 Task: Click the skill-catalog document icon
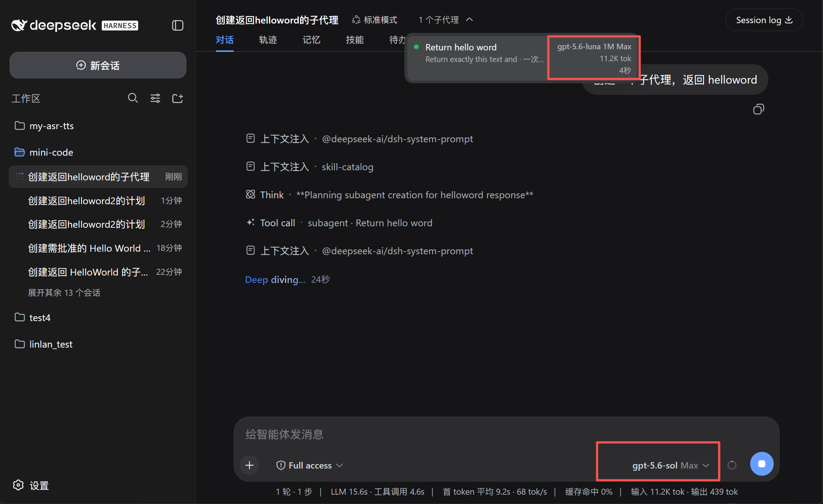pos(251,167)
